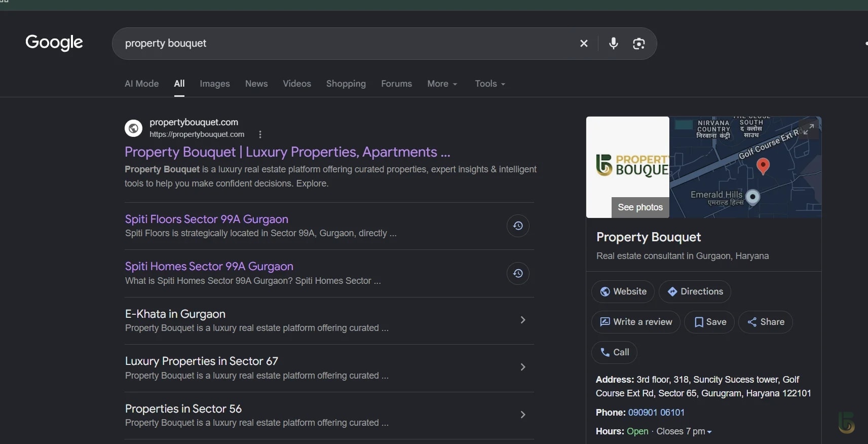Open the Spiti Homes Sector 99A Gurgaon link
Viewport: 868px width, 444px height.
click(x=209, y=266)
